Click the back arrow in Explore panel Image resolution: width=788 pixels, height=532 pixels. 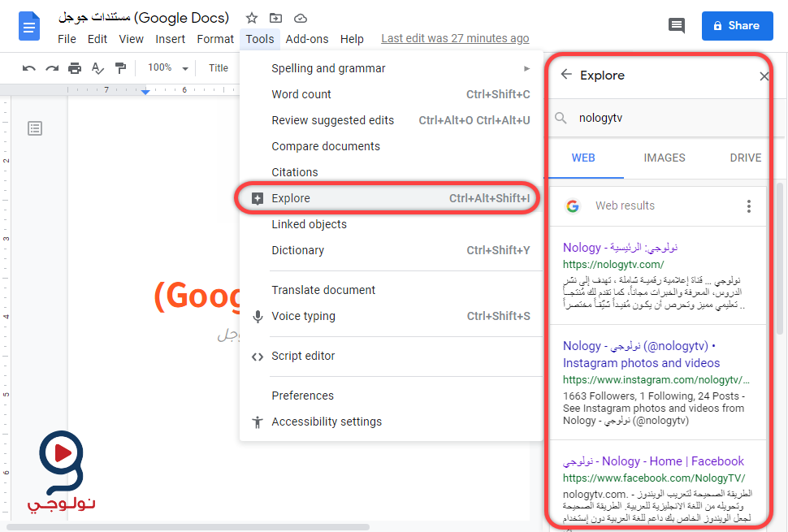[566, 75]
